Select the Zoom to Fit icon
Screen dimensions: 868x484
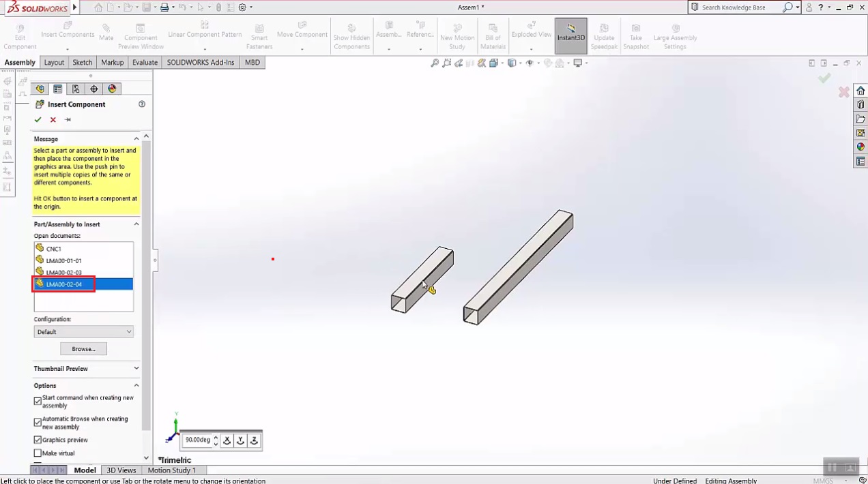[435, 63]
